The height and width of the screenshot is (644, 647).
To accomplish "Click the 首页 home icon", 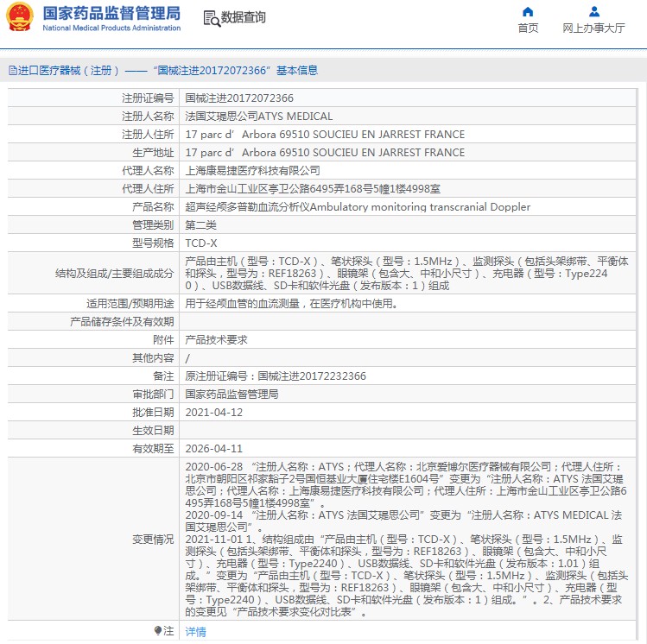I will click(x=528, y=12).
